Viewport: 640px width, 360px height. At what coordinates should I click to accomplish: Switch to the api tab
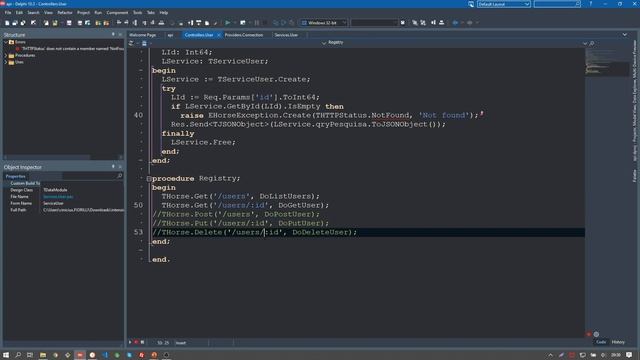(x=170, y=35)
